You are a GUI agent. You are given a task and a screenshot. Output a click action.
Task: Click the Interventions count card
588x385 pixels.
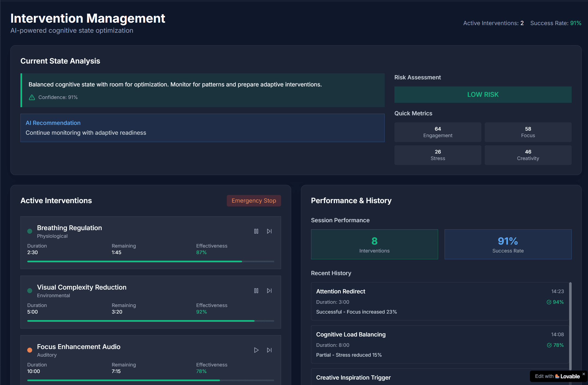[374, 244]
